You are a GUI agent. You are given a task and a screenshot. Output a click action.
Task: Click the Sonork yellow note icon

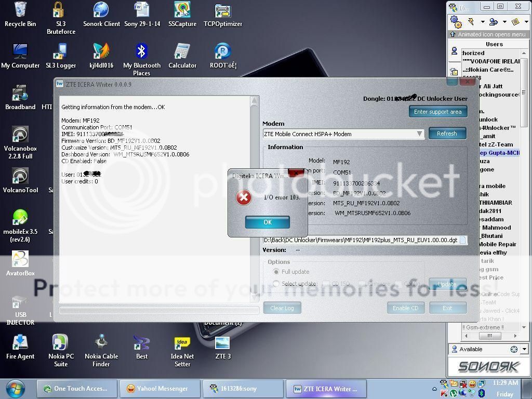[515, 22]
